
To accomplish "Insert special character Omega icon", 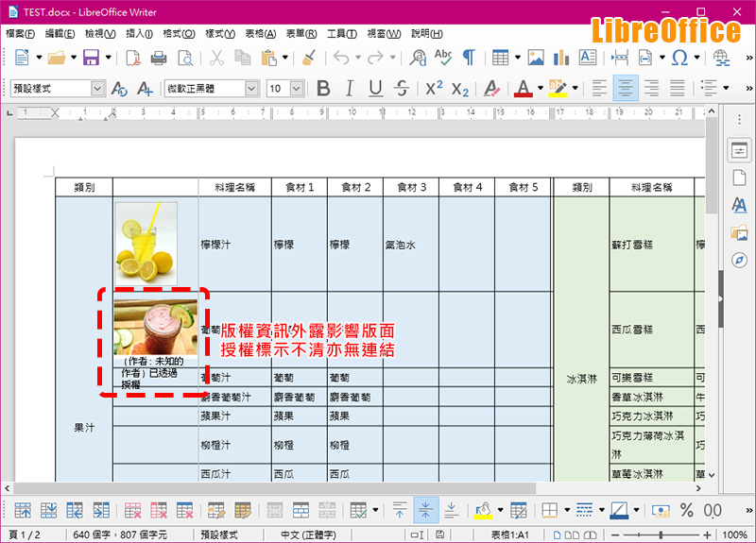I will [x=679, y=58].
